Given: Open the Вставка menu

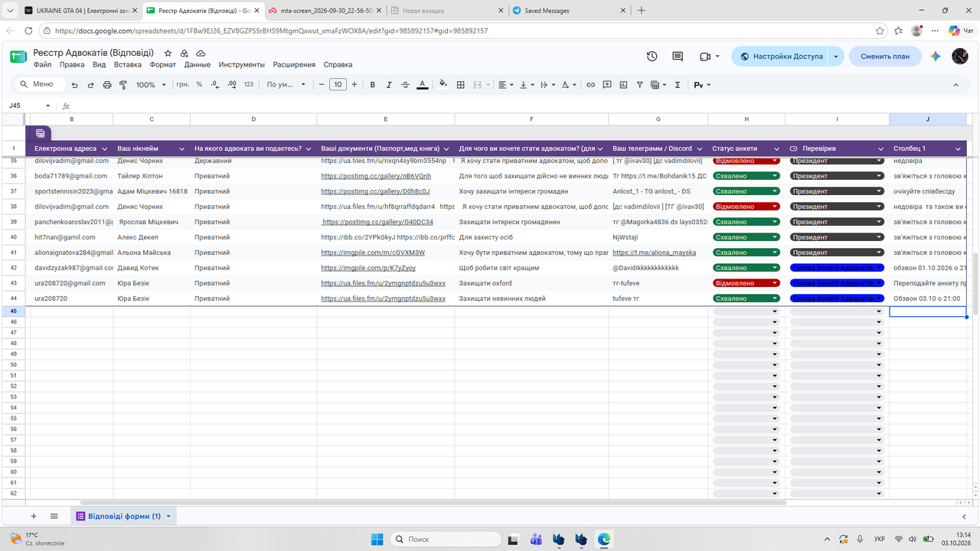Looking at the screenshot, I should [128, 65].
